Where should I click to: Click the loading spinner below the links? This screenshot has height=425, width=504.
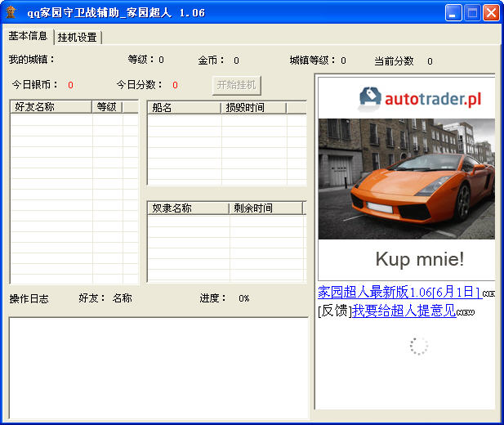418,346
